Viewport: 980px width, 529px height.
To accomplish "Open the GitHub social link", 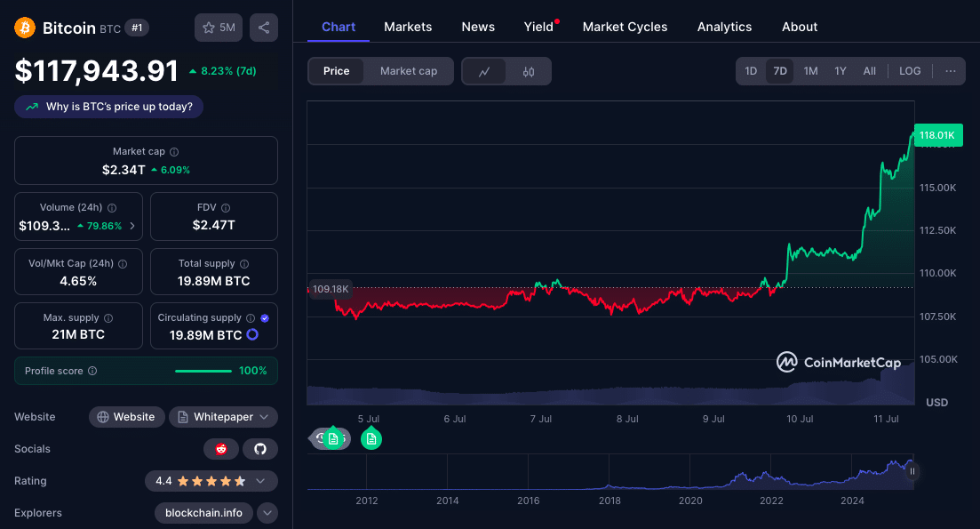I will [260, 449].
